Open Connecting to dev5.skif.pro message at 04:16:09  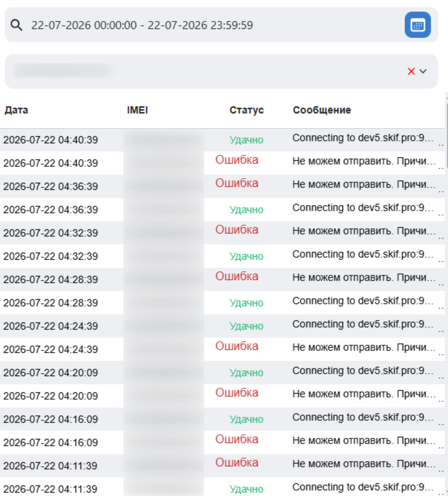click(363, 417)
